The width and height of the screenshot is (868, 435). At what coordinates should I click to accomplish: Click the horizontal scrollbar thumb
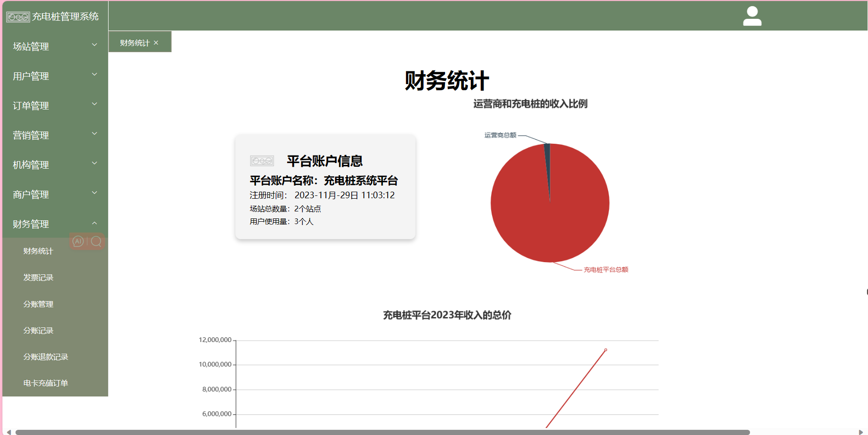(x=383, y=432)
